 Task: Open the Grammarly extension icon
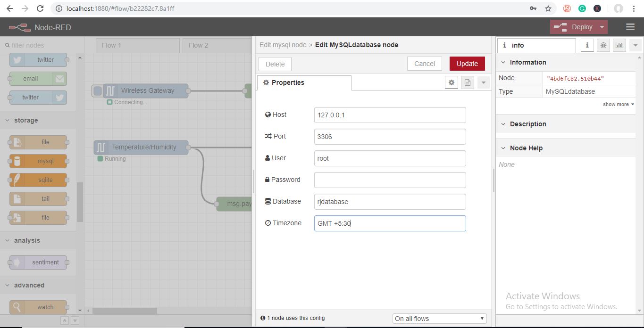(x=582, y=8)
